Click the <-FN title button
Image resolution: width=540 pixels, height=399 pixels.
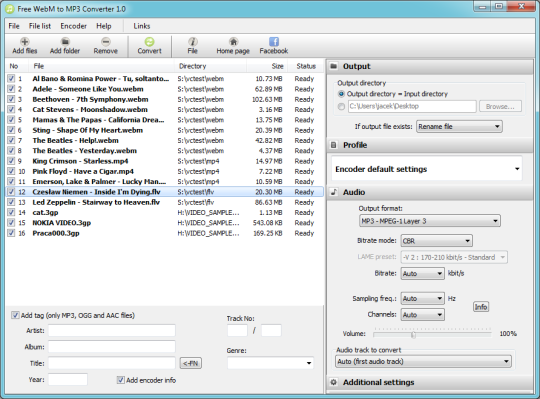point(191,363)
